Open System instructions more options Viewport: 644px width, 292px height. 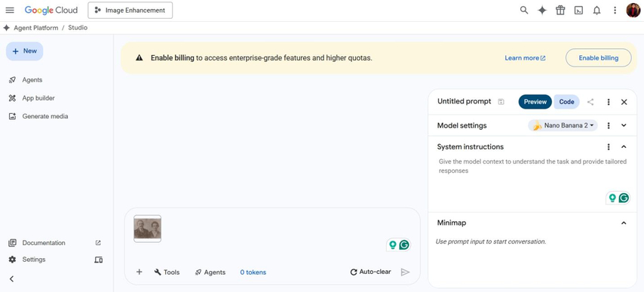click(609, 146)
